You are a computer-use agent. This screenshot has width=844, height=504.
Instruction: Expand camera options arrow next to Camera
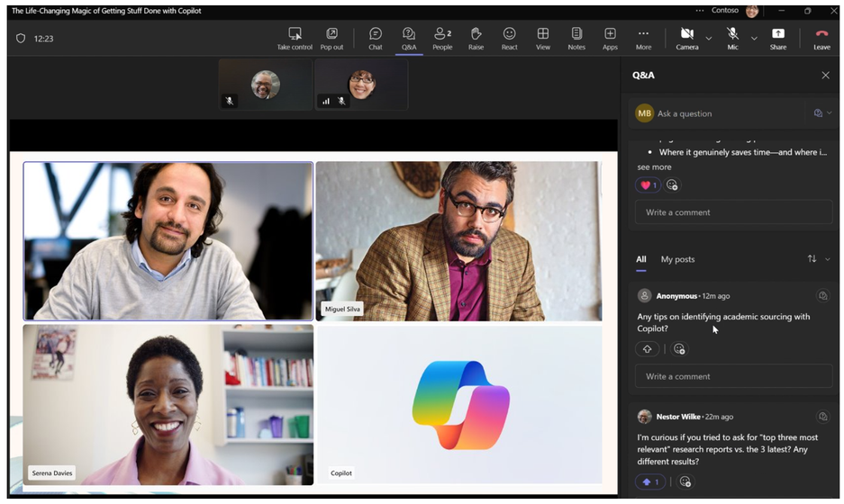point(708,38)
